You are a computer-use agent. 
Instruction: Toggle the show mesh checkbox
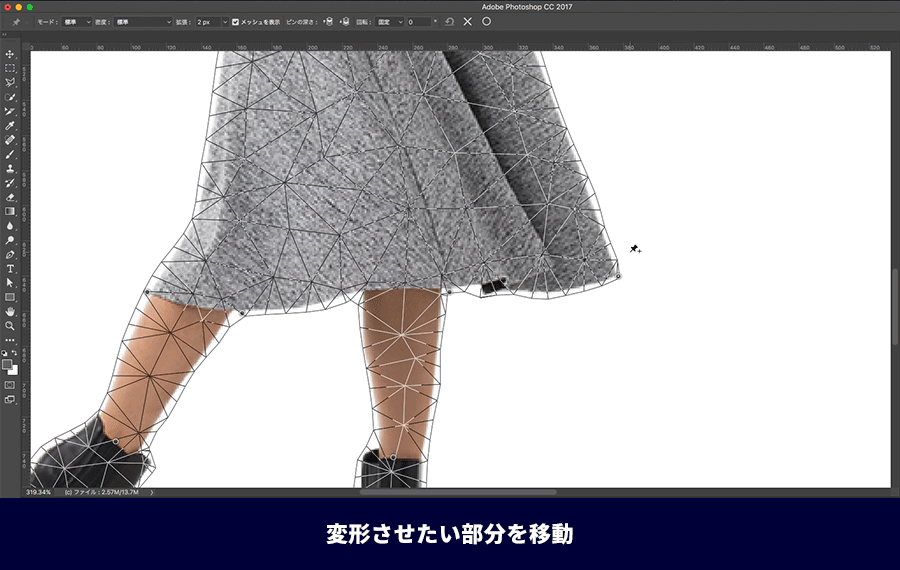click(235, 22)
